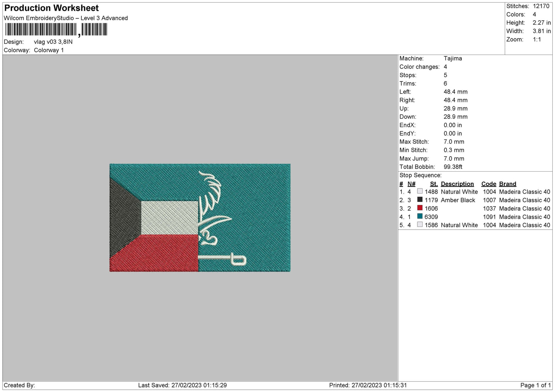Click the 'EndY:' label
555x392 pixels.
click(x=408, y=134)
